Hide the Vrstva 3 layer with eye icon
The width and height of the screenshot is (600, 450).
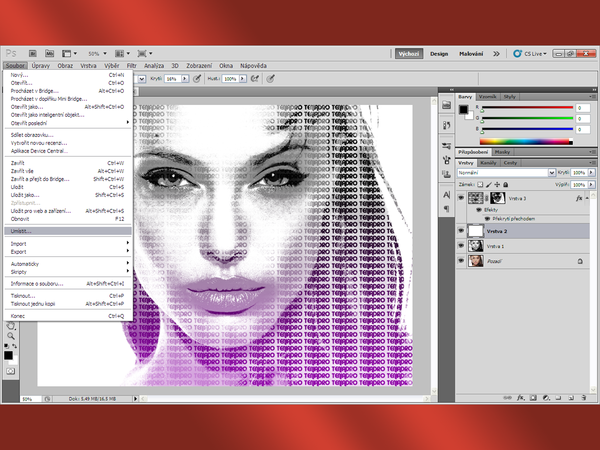pos(462,199)
